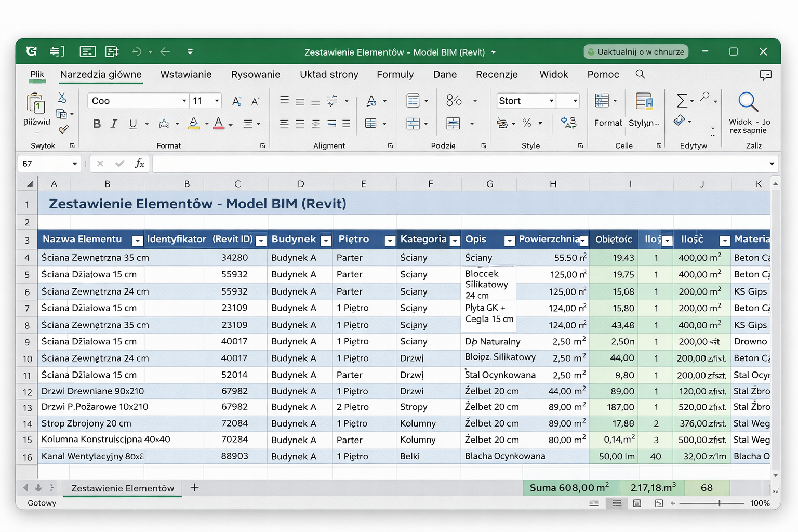Click the search magnifier in ribbon tabs
Screen dimensions: 798x532
[x=640, y=74]
